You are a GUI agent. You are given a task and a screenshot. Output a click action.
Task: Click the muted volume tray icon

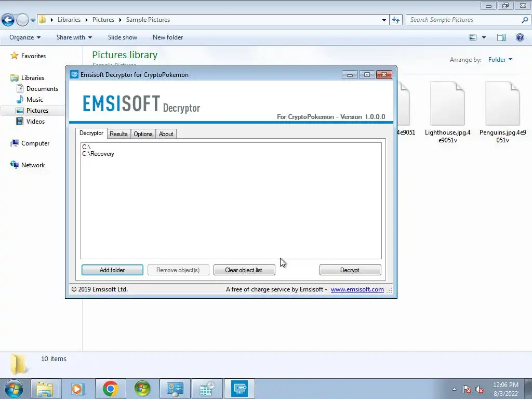(x=480, y=389)
